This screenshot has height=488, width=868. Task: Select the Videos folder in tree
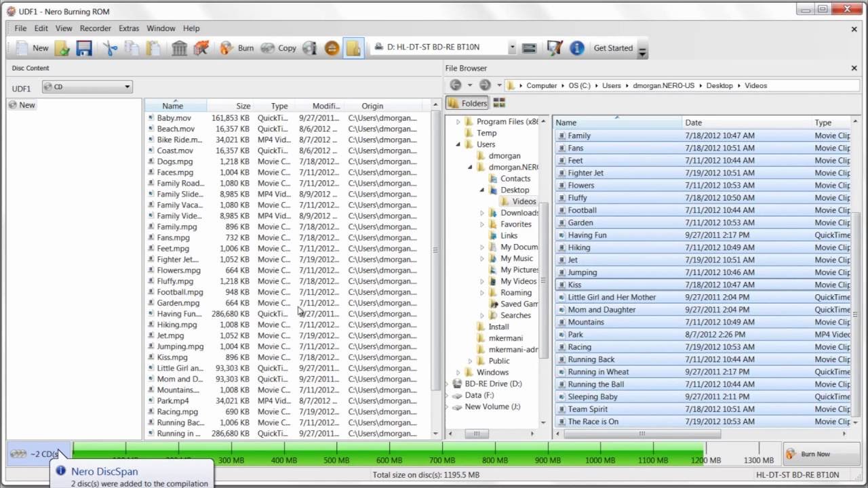pyautogui.click(x=524, y=201)
